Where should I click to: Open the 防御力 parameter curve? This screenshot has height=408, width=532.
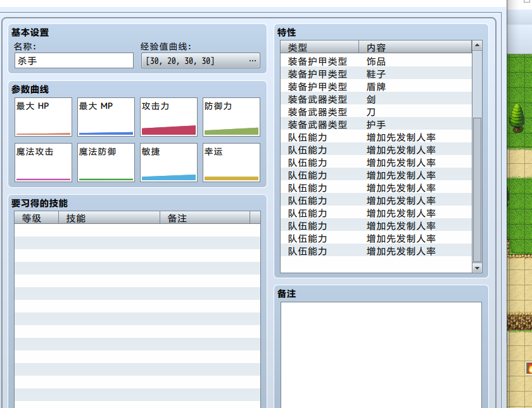(231, 117)
